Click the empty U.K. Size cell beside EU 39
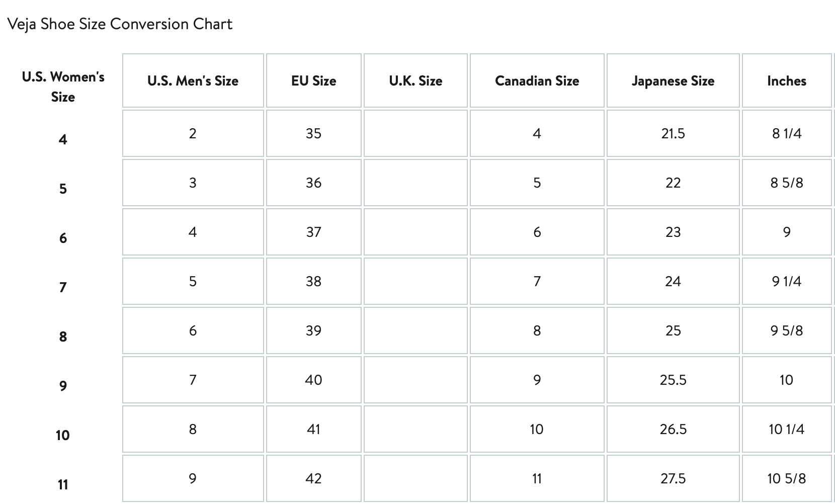This screenshot has height=504, width=835. coord(415,330)
